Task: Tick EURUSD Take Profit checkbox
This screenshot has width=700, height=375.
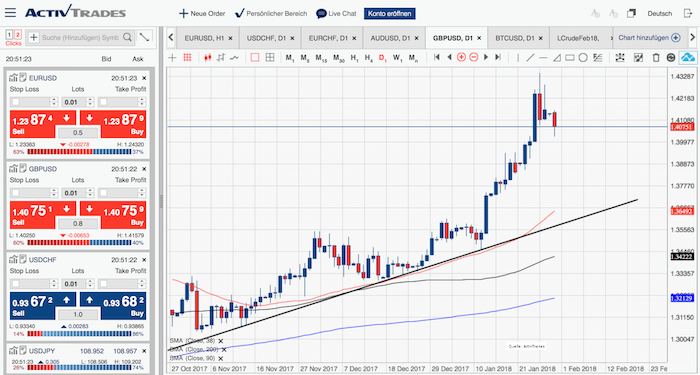Action: 103,102
